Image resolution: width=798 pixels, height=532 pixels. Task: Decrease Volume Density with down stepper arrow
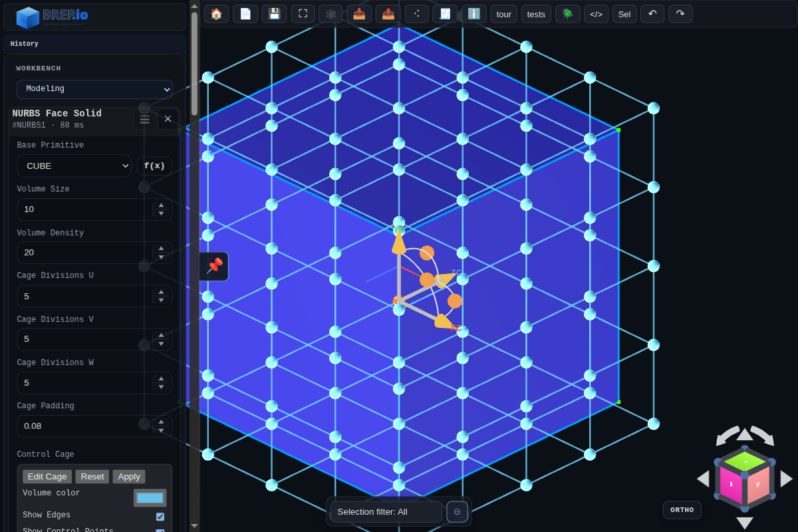161,257
